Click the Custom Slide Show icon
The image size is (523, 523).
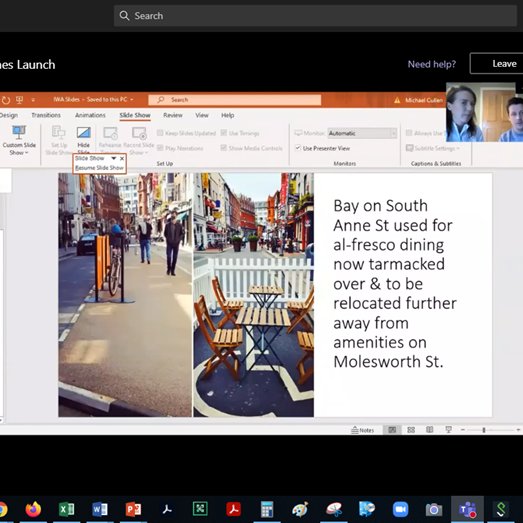click(x=19, y=132)
